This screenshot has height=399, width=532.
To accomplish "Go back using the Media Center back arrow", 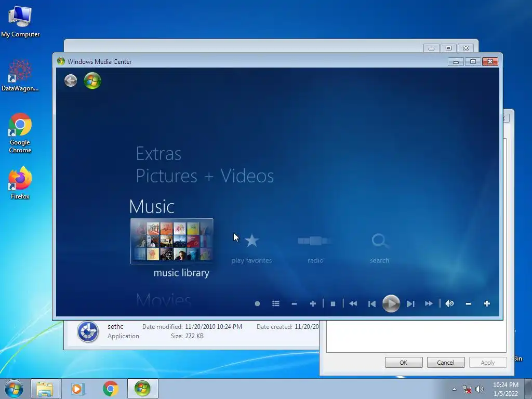I will [71, 81].
